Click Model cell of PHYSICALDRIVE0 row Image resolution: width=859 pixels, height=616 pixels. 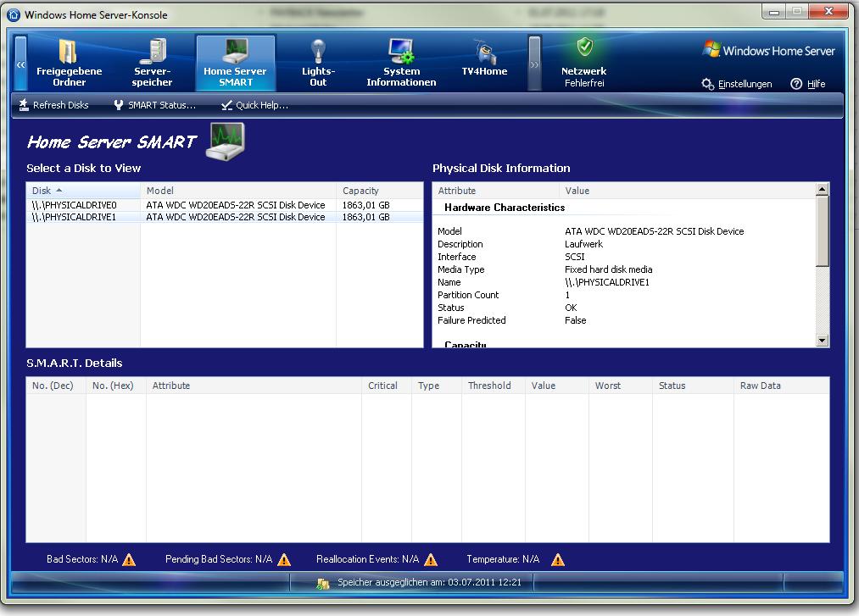pos(236,205)
